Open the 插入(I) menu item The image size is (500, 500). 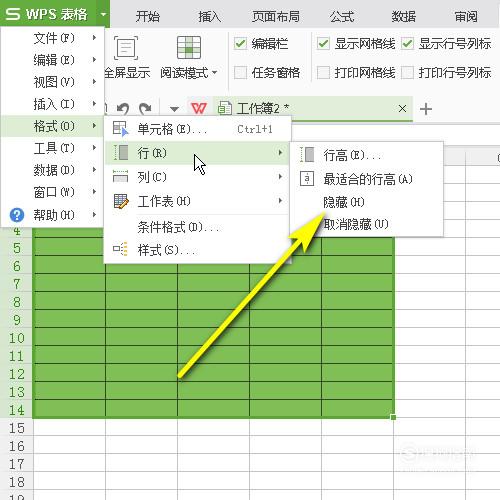click(x=53, y=104)
